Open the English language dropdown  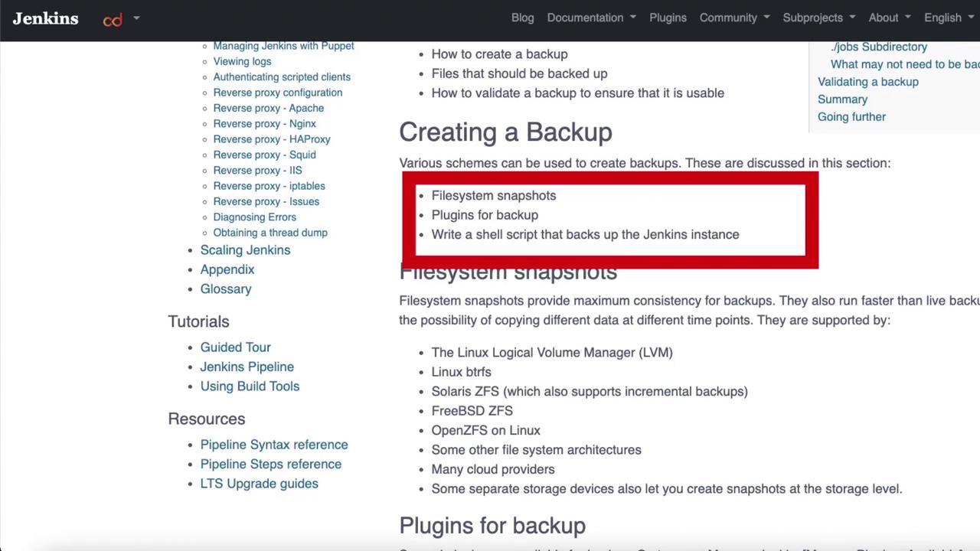point(949,18)
